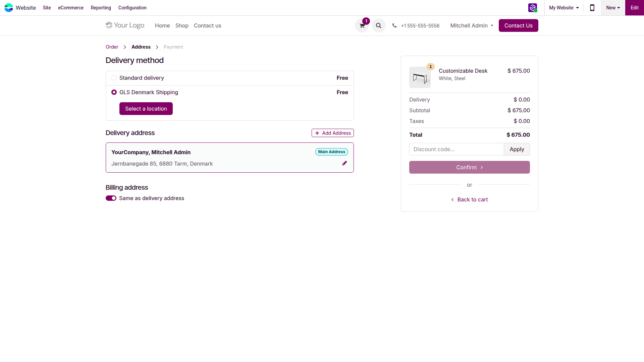Screen dimensions: 644x362
Task: Click the Edit button
Action: pos(635,8)
